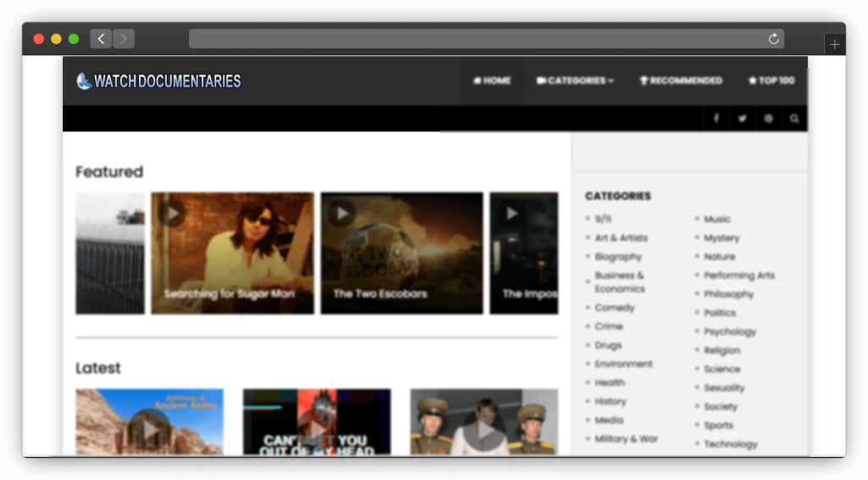
Task: Open the Recommended menu item
Action: pos(681,81)
